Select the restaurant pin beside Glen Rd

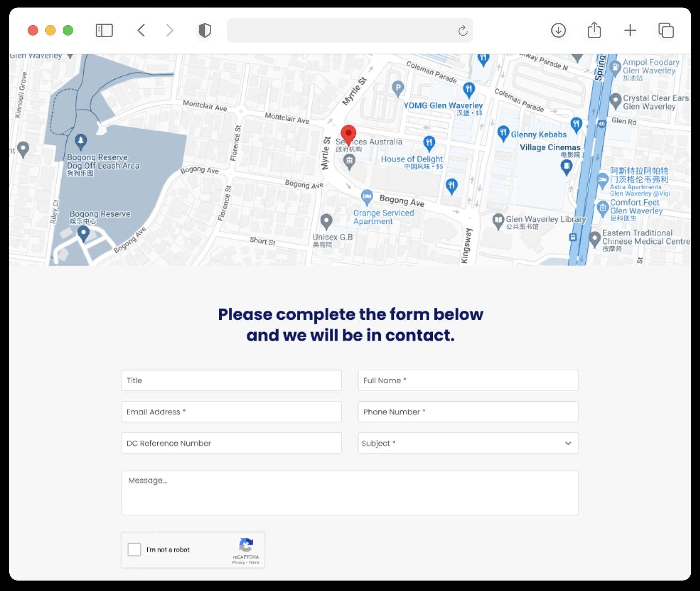576,125
